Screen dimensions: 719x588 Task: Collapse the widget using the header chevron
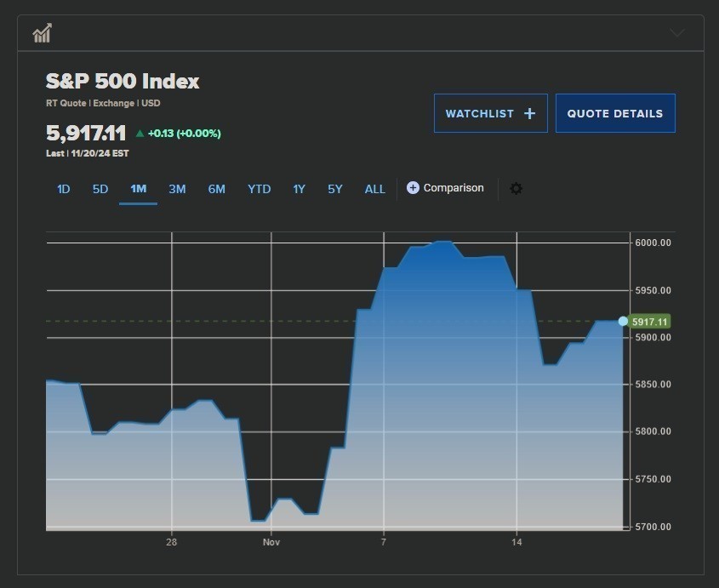pos(676,33)
